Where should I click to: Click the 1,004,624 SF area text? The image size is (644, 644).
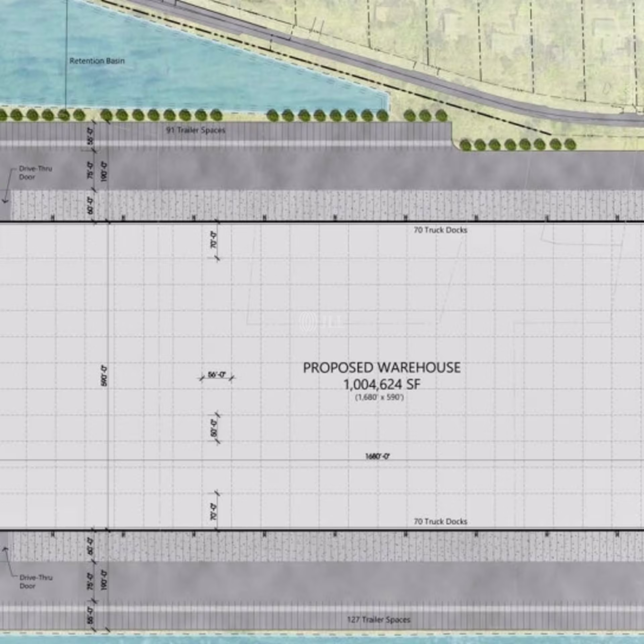pyautogui.click(x=382, y=384)
